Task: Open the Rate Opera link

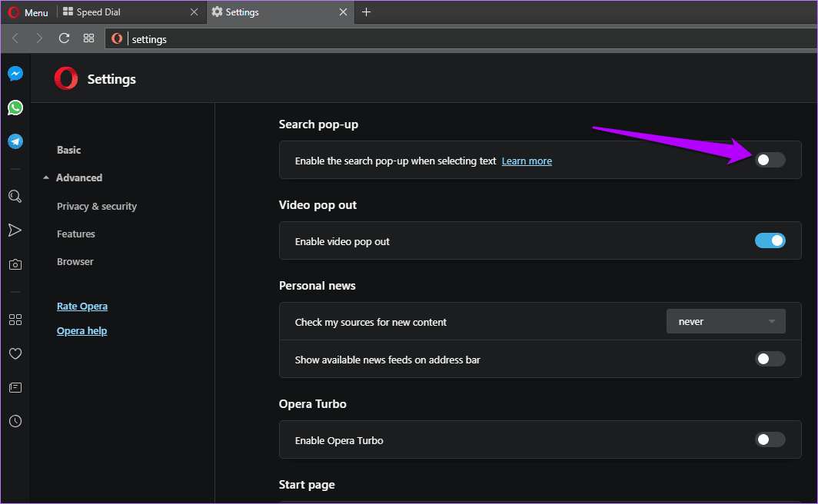Action: point(82,307)
